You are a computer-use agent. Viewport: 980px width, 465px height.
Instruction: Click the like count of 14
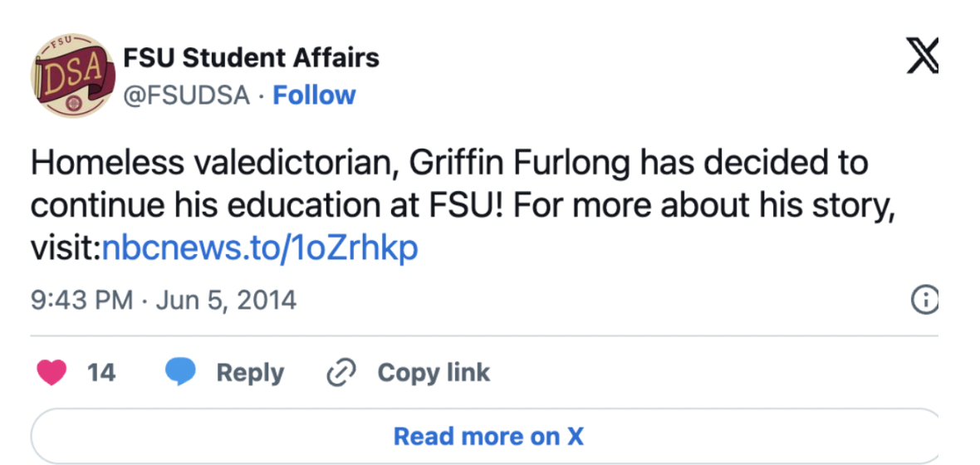click(x=101, y=373)
